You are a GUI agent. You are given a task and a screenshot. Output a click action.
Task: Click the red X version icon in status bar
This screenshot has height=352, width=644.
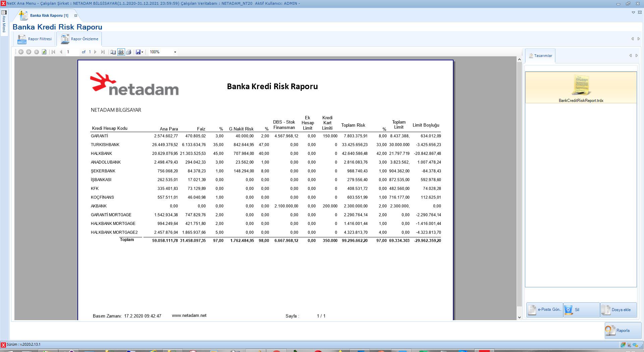[3, 345]
